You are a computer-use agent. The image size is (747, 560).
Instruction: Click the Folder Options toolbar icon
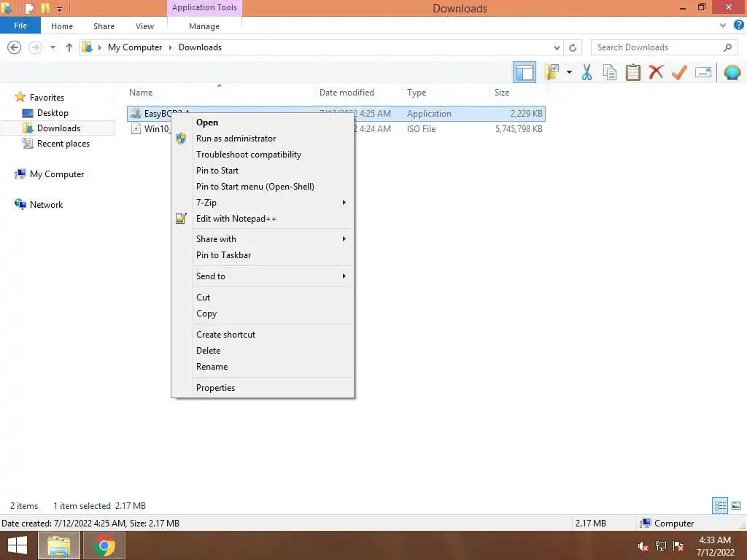(x=551, y=72)
